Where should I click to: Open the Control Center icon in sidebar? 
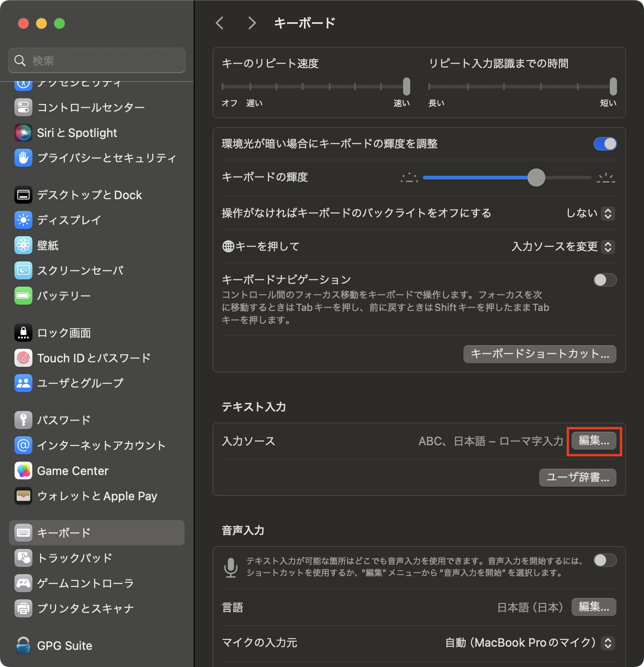[23, 107]
